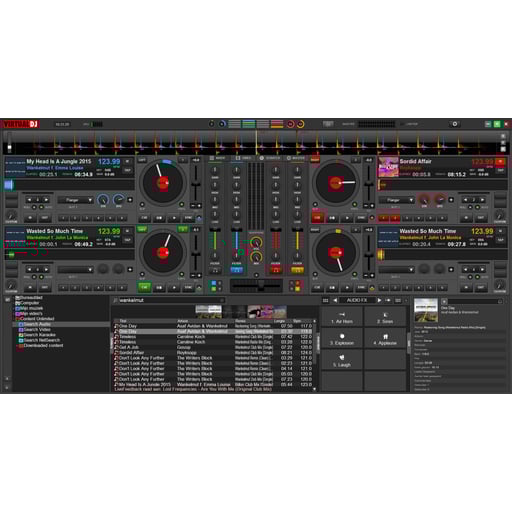Double loop length right arrow on Sordid Affair deck
Viewport: 512px width, 512px height.
(x=483, y=200)
